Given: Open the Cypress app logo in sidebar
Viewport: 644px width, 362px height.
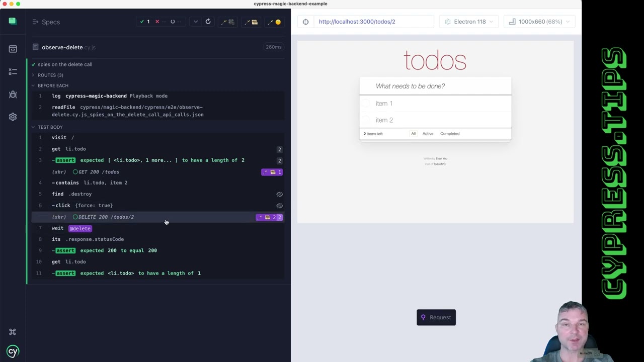Looking at the screenshot, I should pos(13,21).
